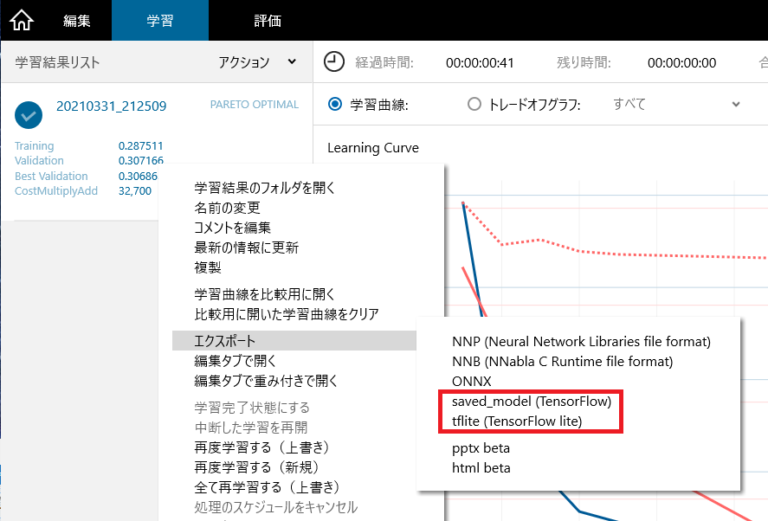
Task: Export the model as ONNX
Action: (471, 381)
